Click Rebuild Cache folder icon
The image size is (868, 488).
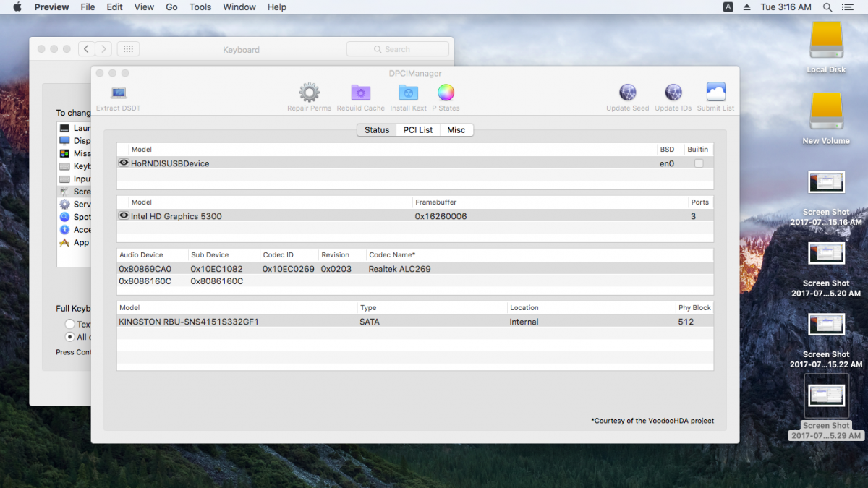pyautogui.click(x=360, y=93)
